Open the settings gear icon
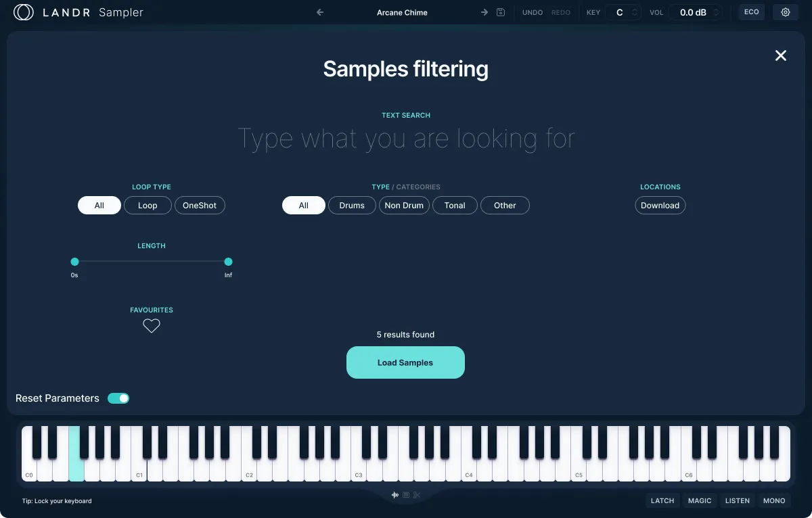Image resolution: width=812 pixels, height=518 pixels. point(785,11)
